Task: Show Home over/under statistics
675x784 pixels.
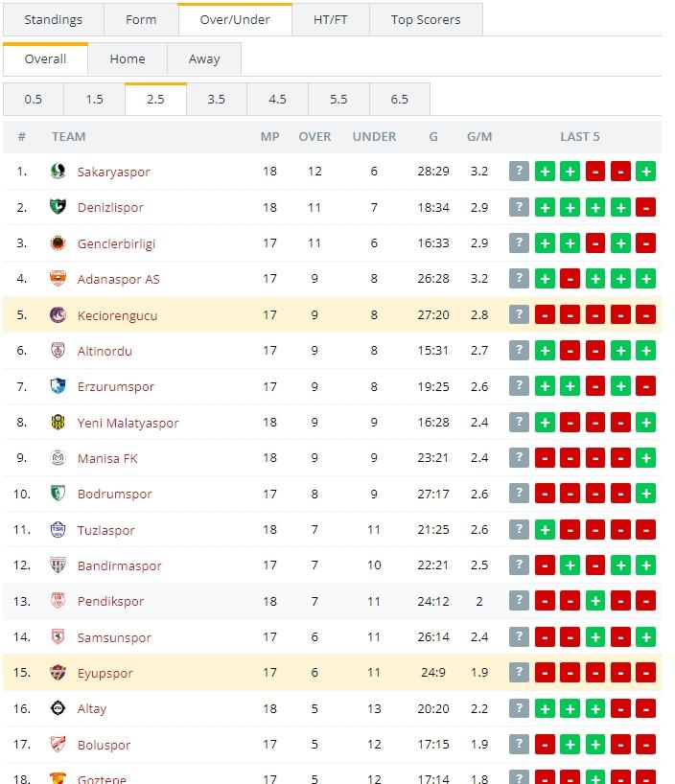Action: click(128, 58)
